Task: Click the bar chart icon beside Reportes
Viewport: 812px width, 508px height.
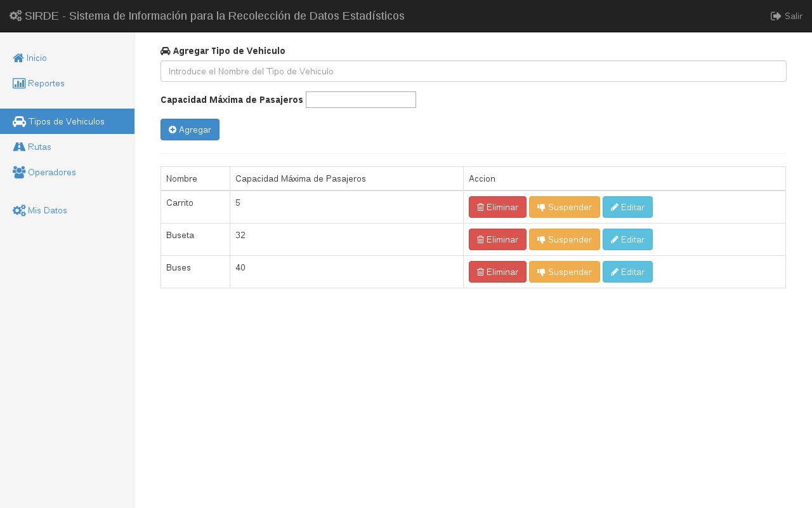Action: pos(19,83)
